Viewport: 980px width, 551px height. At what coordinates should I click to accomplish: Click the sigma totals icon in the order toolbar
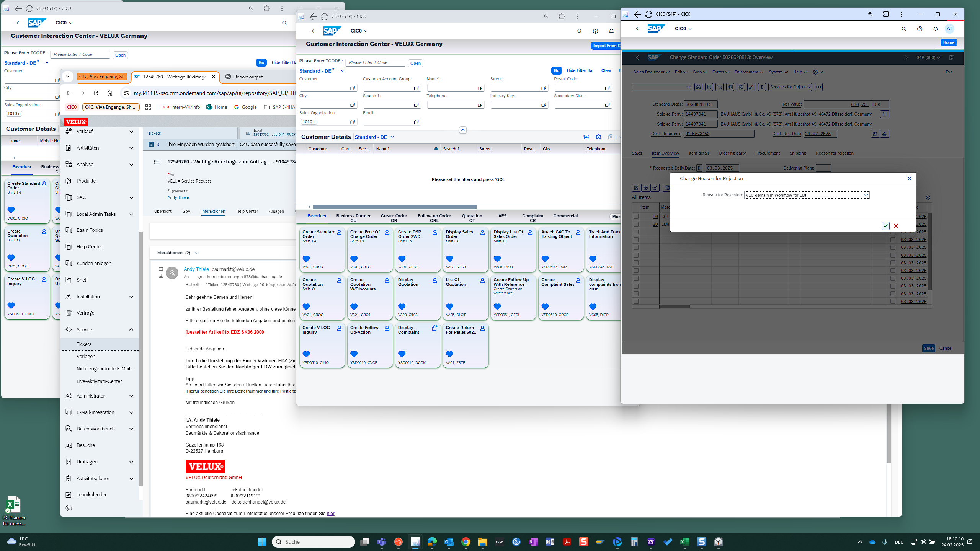click(x=762, y=87)
